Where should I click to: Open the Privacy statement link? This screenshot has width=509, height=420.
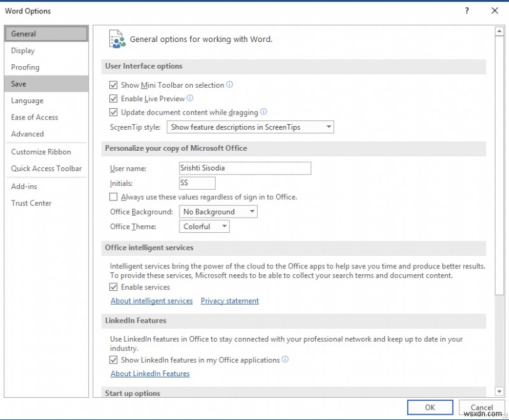pos(230,300)
